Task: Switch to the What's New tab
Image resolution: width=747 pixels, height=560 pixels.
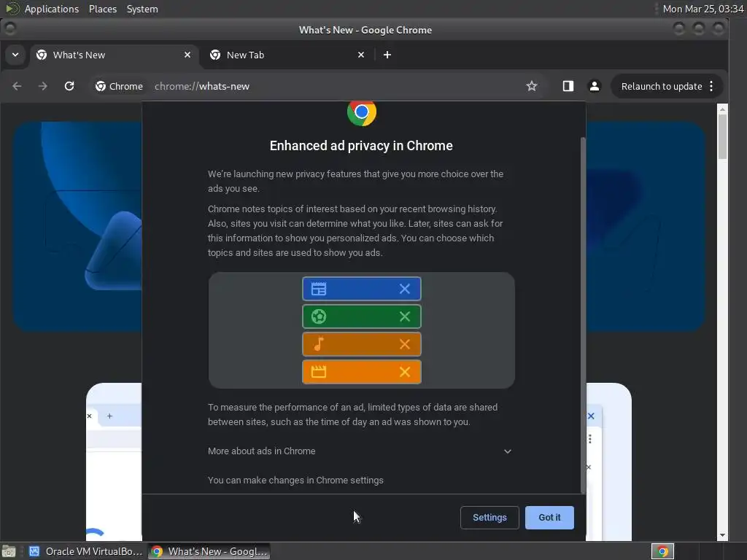Action: [x=113, y=55]
